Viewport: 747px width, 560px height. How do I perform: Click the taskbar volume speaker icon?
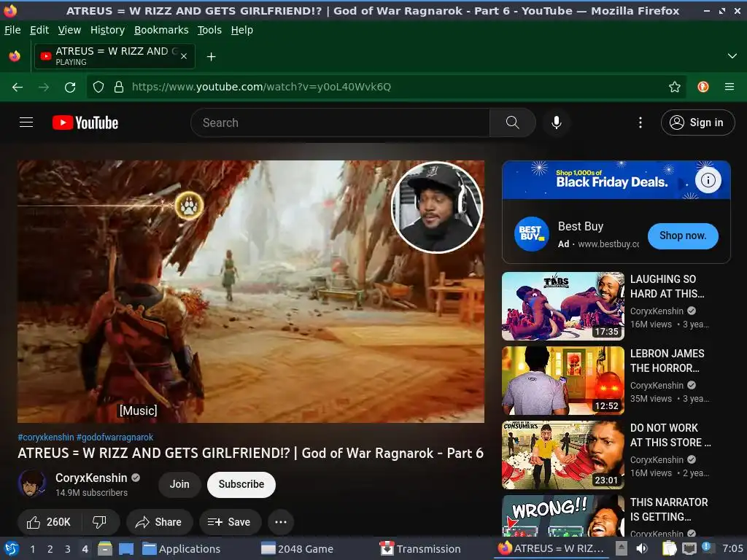point(642,548)
